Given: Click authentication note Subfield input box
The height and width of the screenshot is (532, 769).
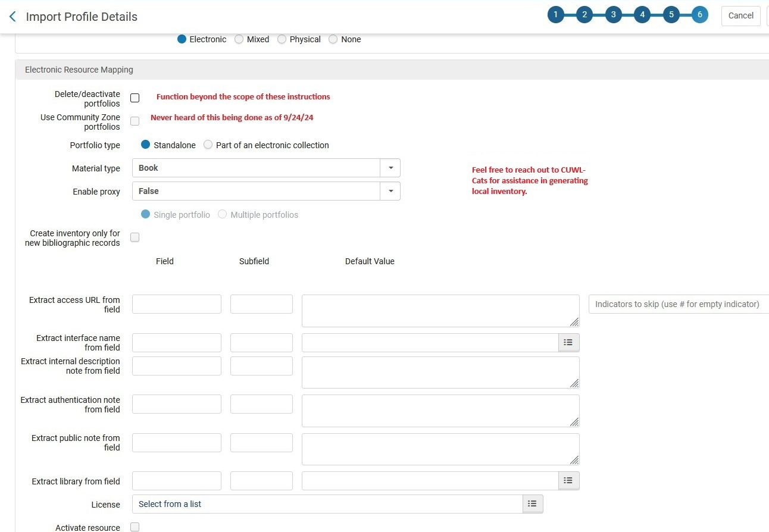Looking at the screenshot, I should pyautogui.click(x=261, y=404).
